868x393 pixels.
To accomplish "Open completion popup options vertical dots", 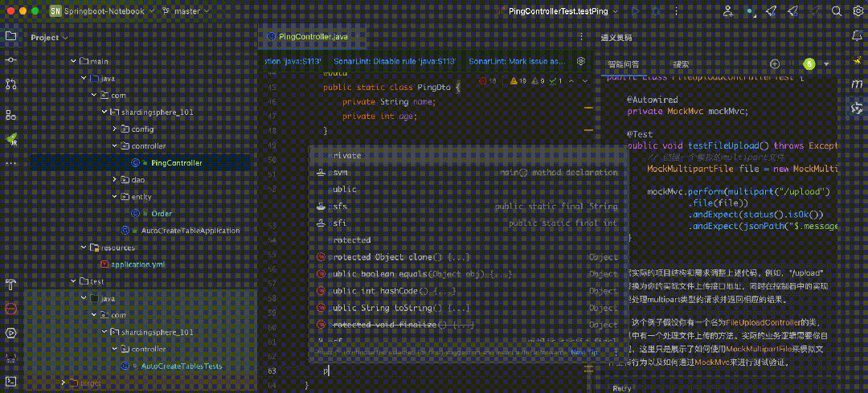I will click(615, 351).
